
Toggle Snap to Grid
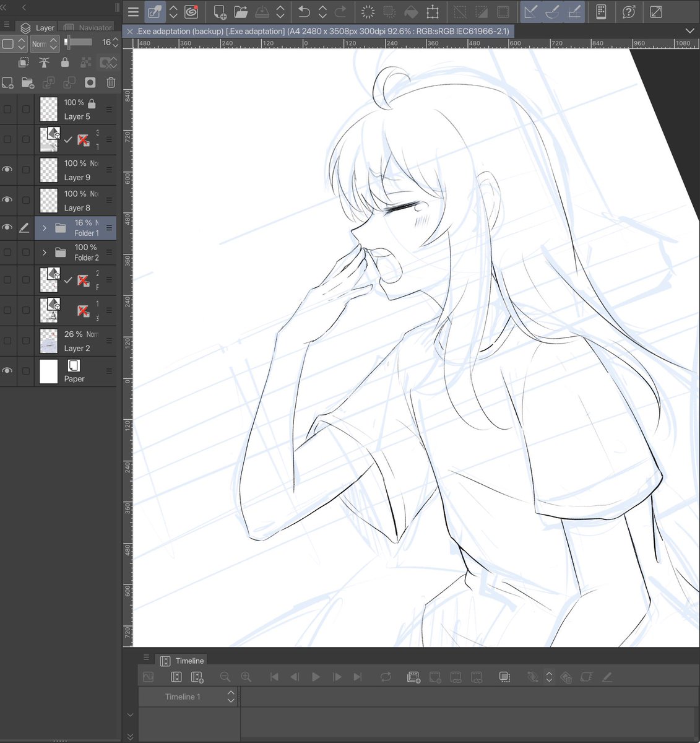tap(575, 12)
